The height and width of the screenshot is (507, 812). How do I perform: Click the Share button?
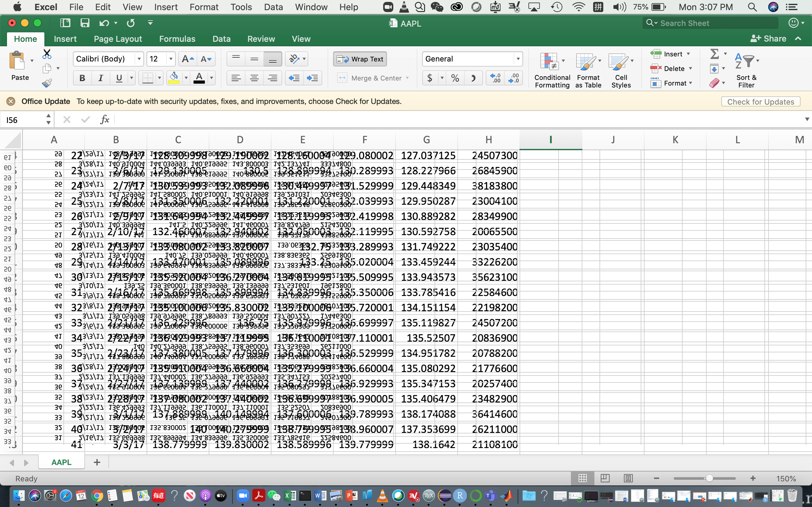[x=768, y=39]
